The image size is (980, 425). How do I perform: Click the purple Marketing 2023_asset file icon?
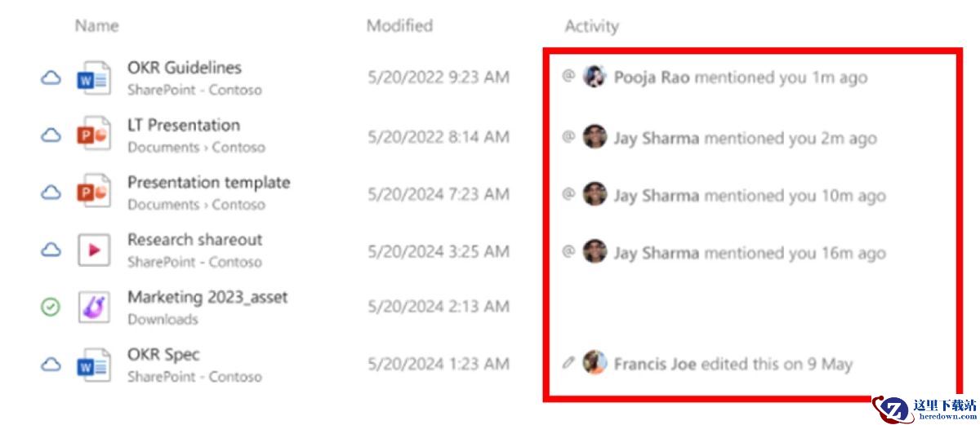tap(93, 307)
